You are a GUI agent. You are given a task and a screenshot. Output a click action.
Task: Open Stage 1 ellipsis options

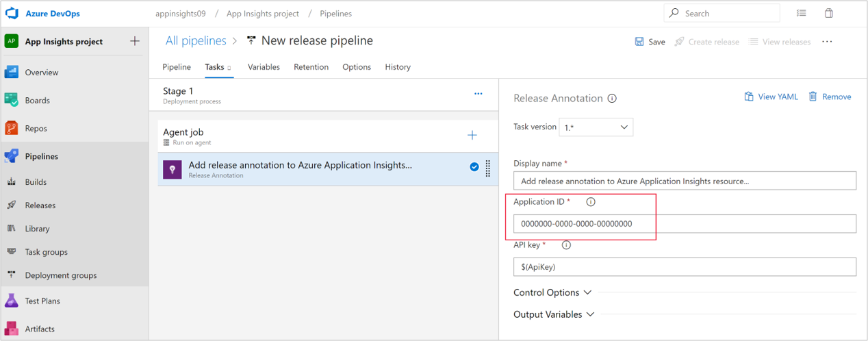point(478,94)
